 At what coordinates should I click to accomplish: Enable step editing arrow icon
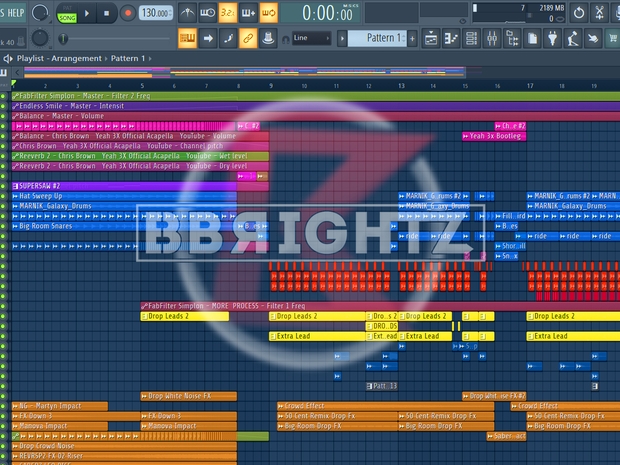(x=208, y=38)
